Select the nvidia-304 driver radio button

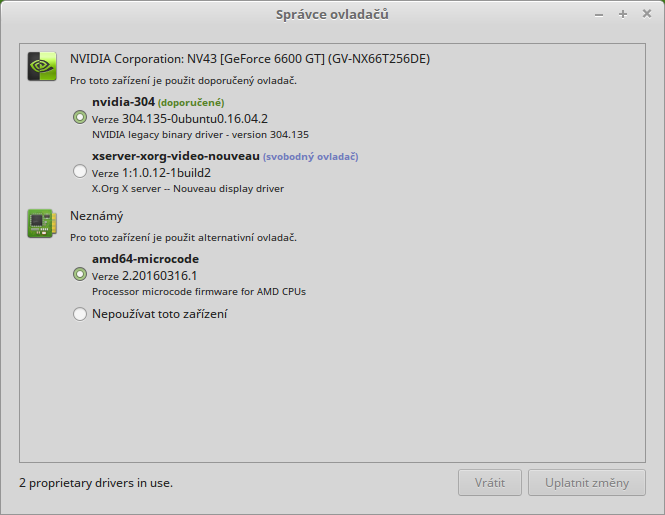click(80, 117)
